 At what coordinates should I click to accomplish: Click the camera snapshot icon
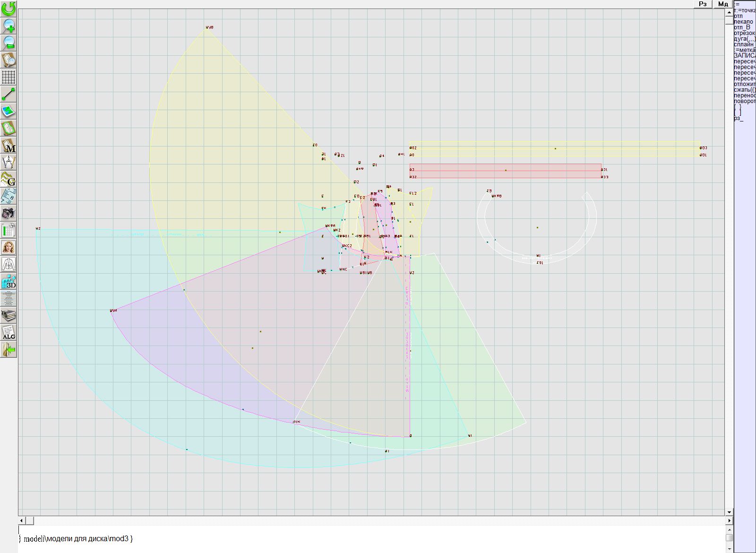click(9, 213)
